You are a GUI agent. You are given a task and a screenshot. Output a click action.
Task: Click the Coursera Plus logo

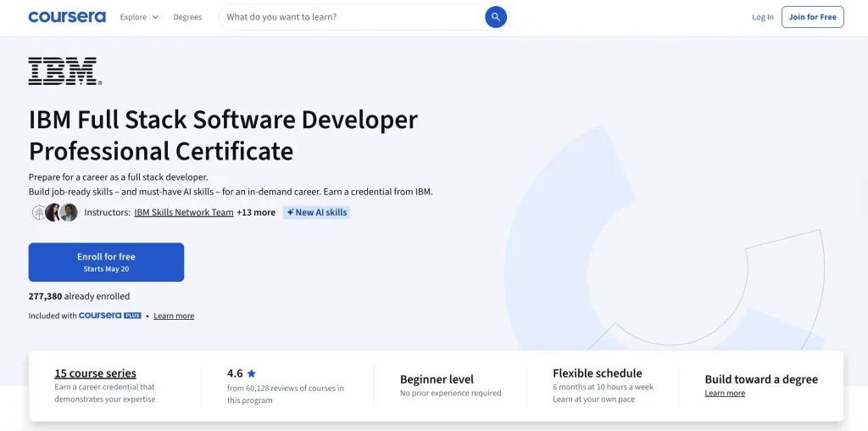(109, 316)
